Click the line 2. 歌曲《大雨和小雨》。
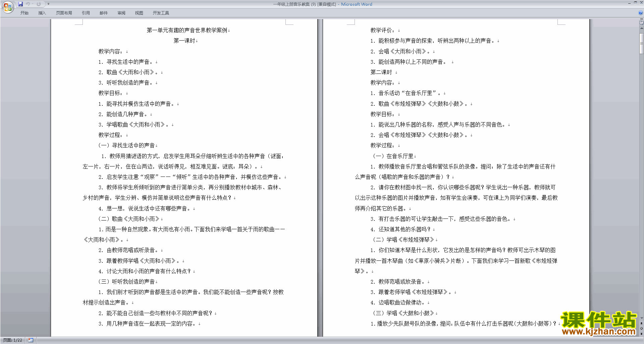The height and width of the screenshot is (344, 644). pos(129,72)
